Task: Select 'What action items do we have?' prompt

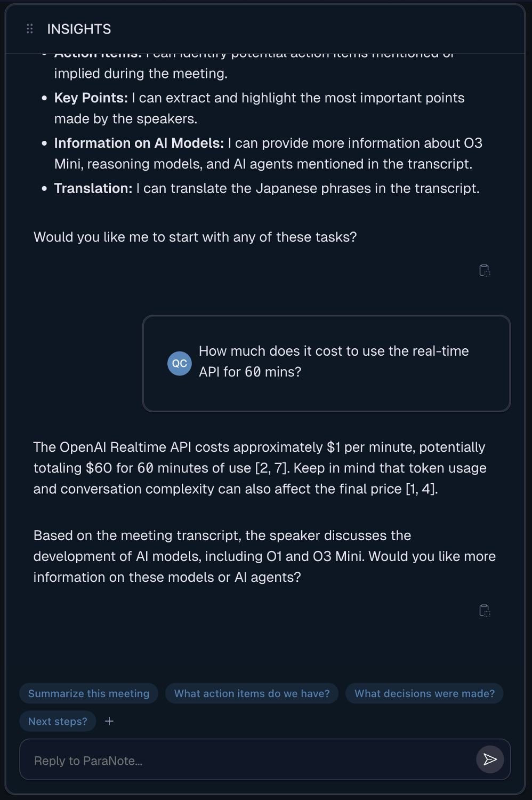Action: (252, 693)
